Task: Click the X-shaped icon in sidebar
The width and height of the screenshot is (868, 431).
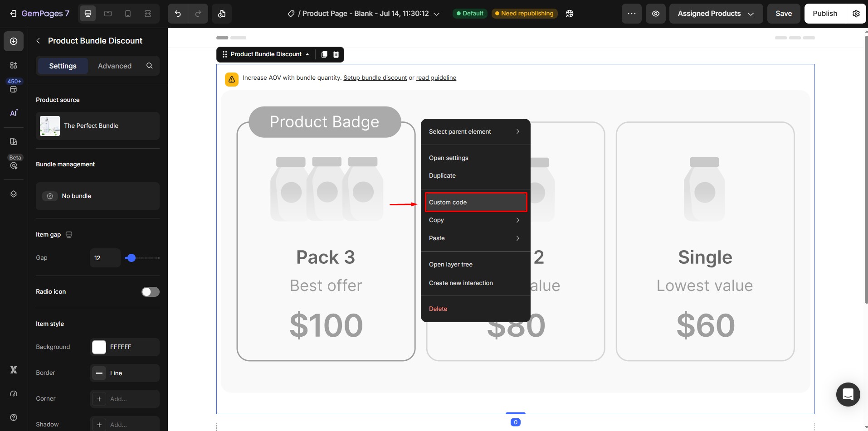Action: 14,370
